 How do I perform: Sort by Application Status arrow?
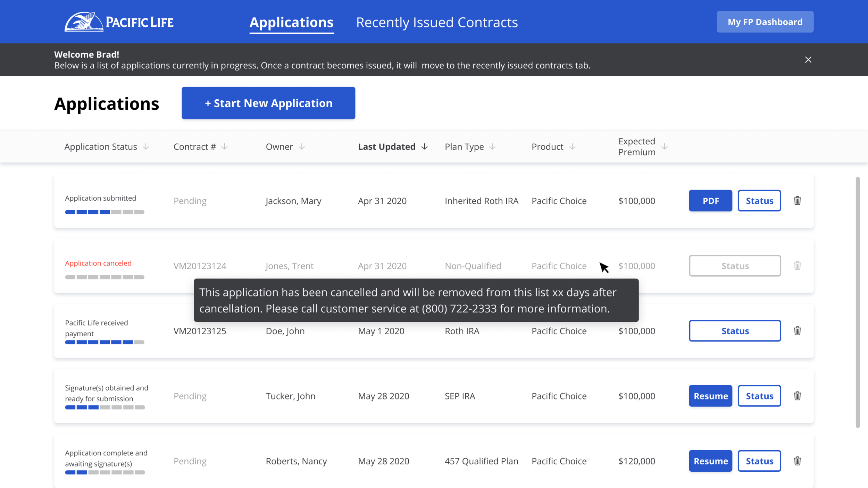(x=146, y=147)
